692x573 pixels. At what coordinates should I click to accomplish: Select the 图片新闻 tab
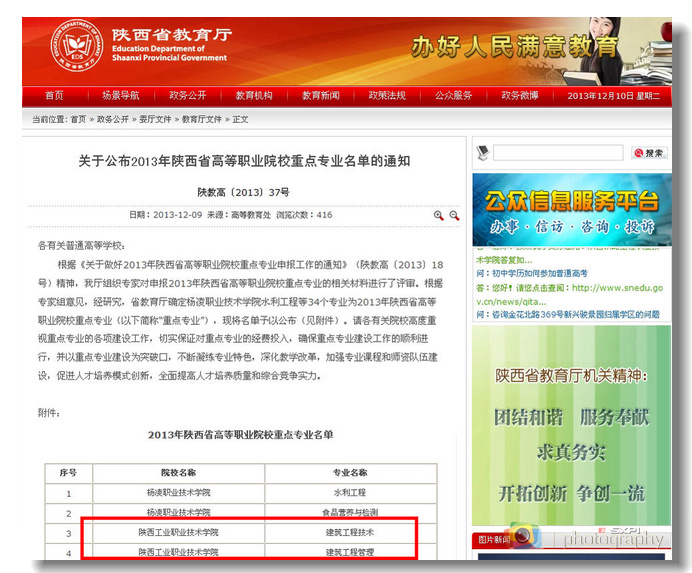(x=493, y=540)
